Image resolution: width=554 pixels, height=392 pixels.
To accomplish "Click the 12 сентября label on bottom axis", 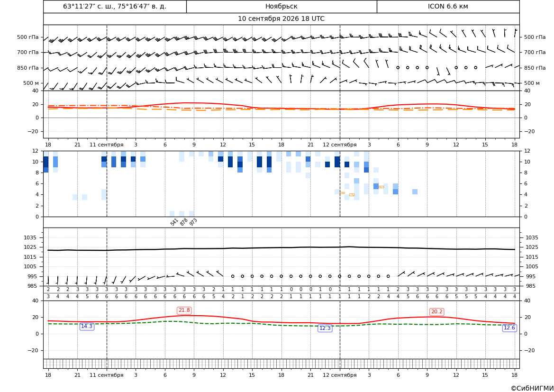I will 339,375.
